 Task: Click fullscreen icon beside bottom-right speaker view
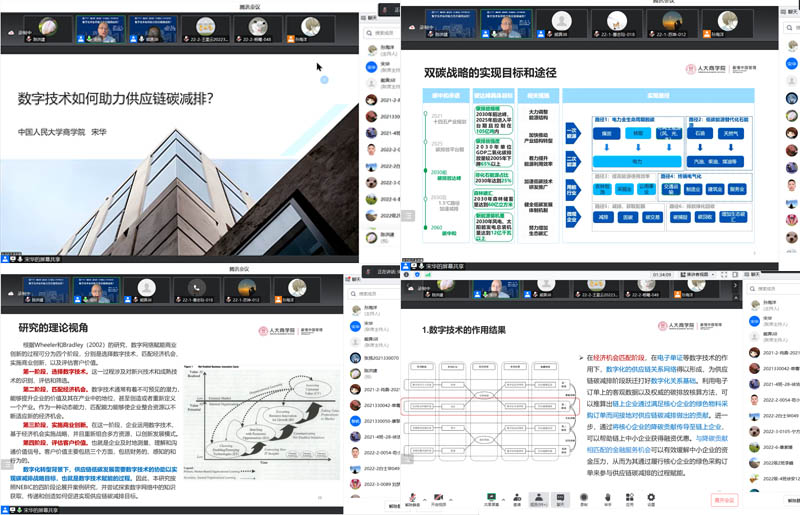pos(724,275)
